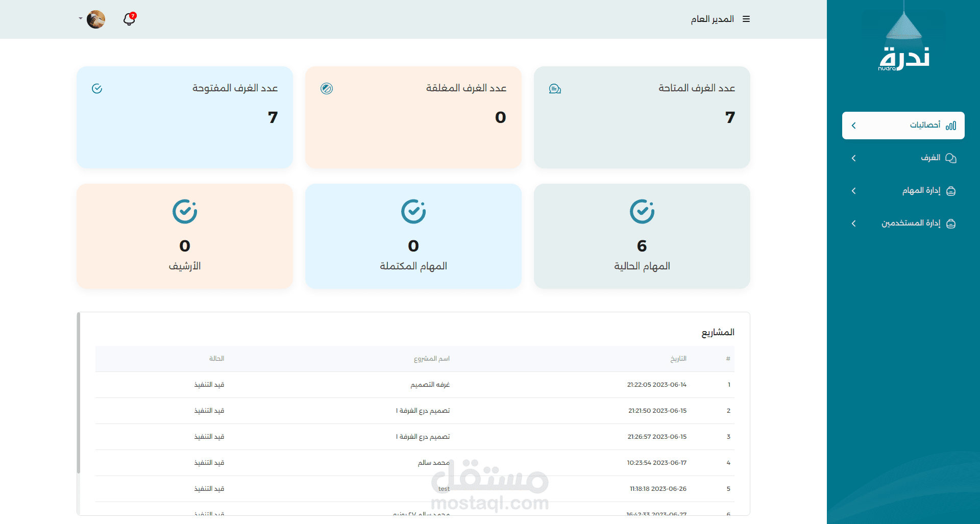Click the date 21:21:50 2023-06-15
Viewport: 980px width, 524px height.
click(657, 411)
